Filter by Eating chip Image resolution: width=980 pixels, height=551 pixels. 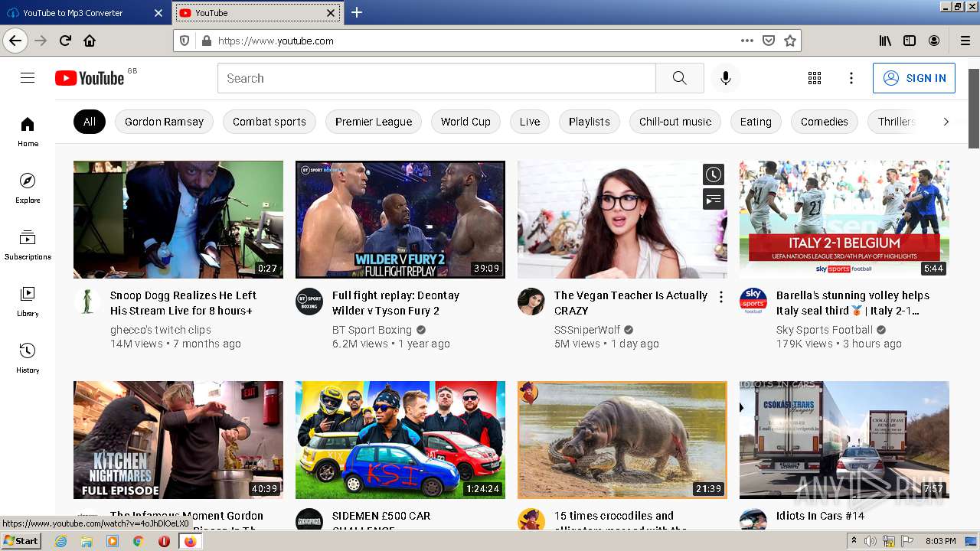[756, 122]
